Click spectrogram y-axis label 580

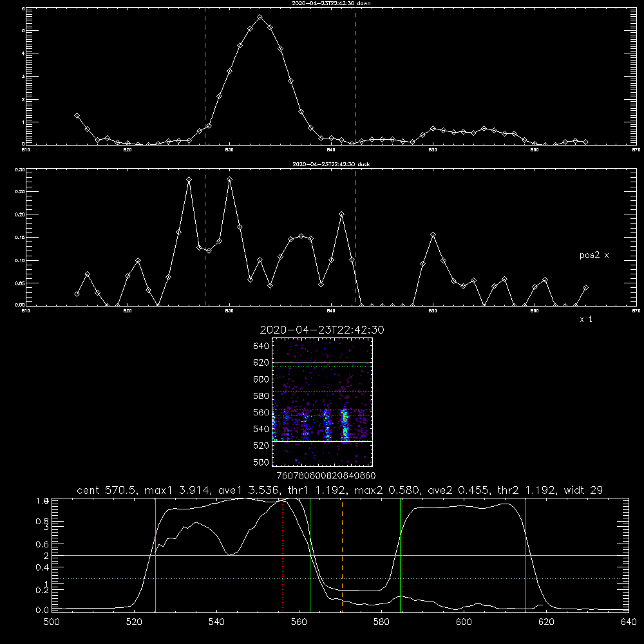click(x=261, y=396)
